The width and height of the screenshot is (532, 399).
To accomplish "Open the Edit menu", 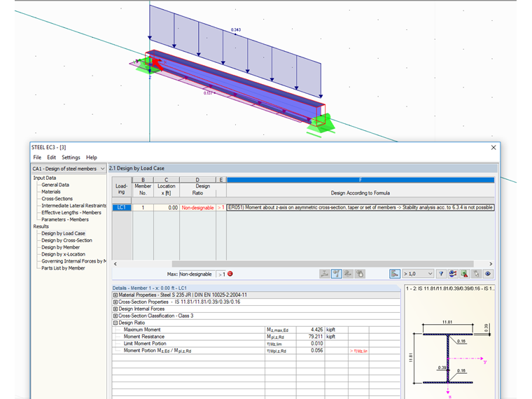I will tap(51, 157).
